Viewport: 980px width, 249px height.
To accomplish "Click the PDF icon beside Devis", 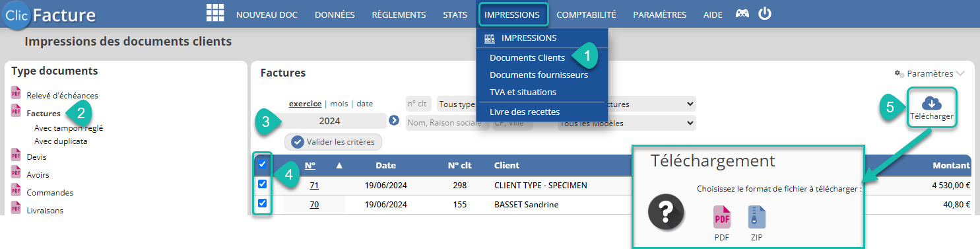I will click(x=16, y=155).
